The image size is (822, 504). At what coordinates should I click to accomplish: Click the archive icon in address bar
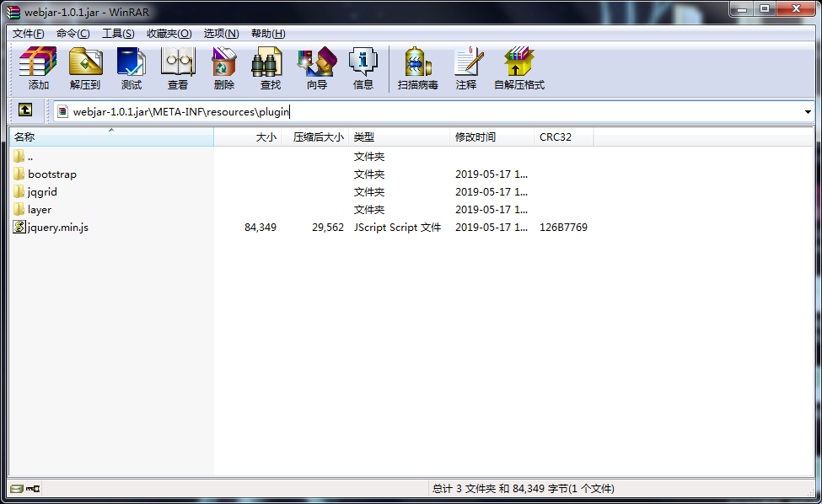coord(63,111)
